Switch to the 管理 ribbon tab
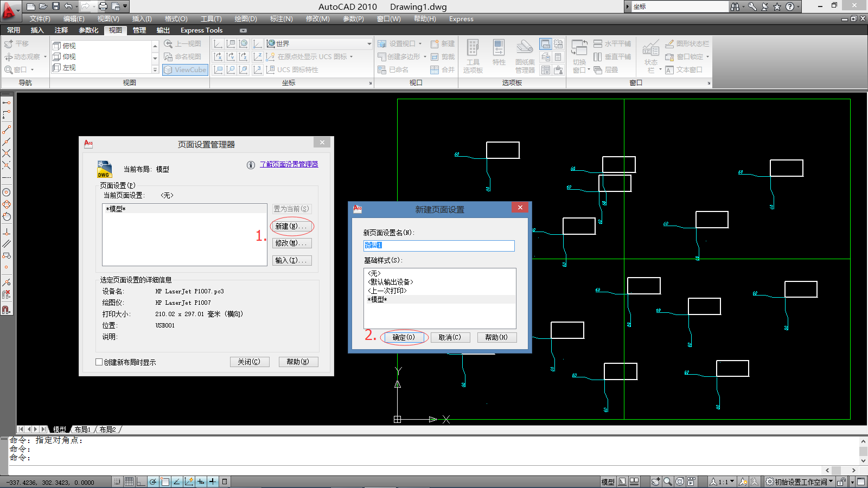 (x=139, y=30)
